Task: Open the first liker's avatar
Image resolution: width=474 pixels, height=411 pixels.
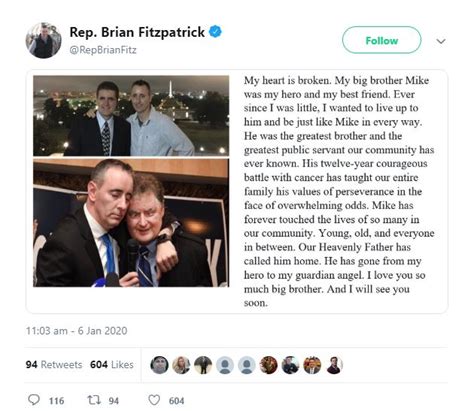Action: (159, 365)
